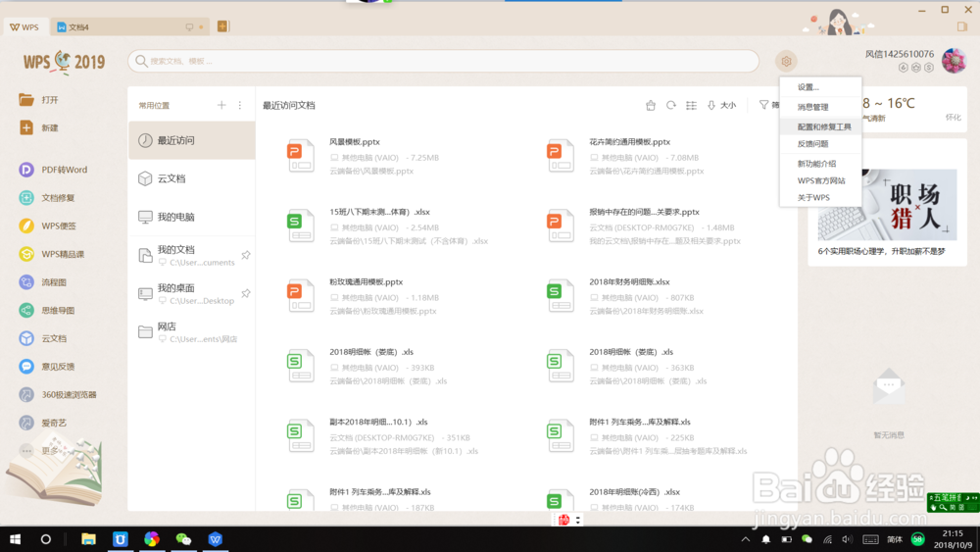Viewport: 980px width, 552px height.
Task: Open new tab with plus button
Action: tap(222, 26)
